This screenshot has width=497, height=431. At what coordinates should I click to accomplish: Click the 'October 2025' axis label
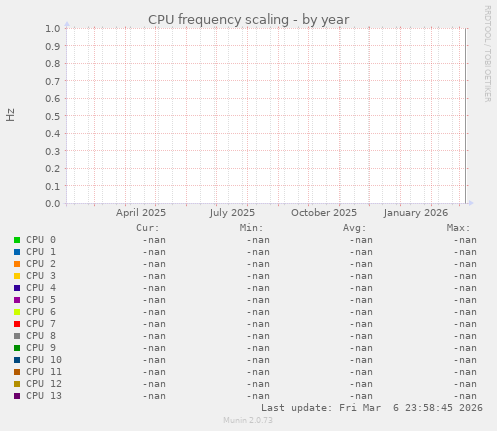(324, 213)
